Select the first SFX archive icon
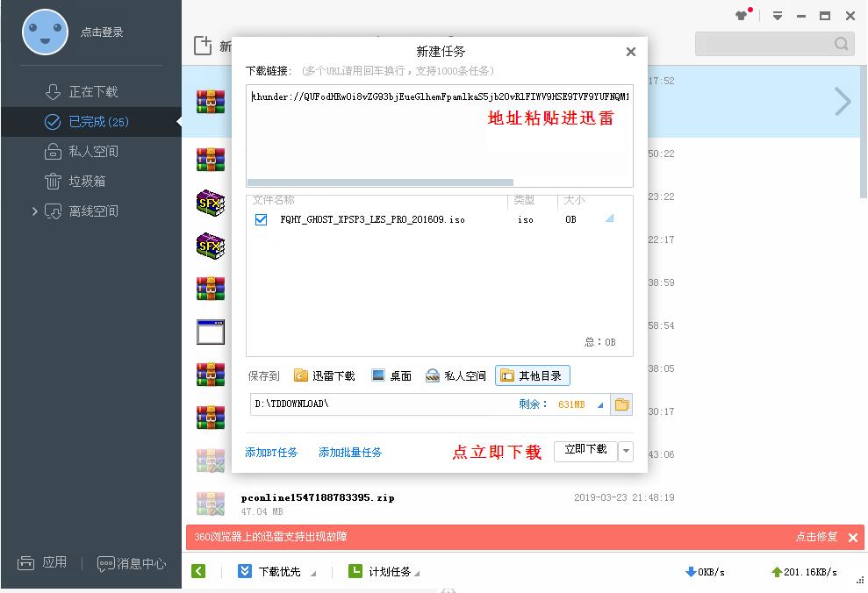868x593 pixels. point(211,203)
